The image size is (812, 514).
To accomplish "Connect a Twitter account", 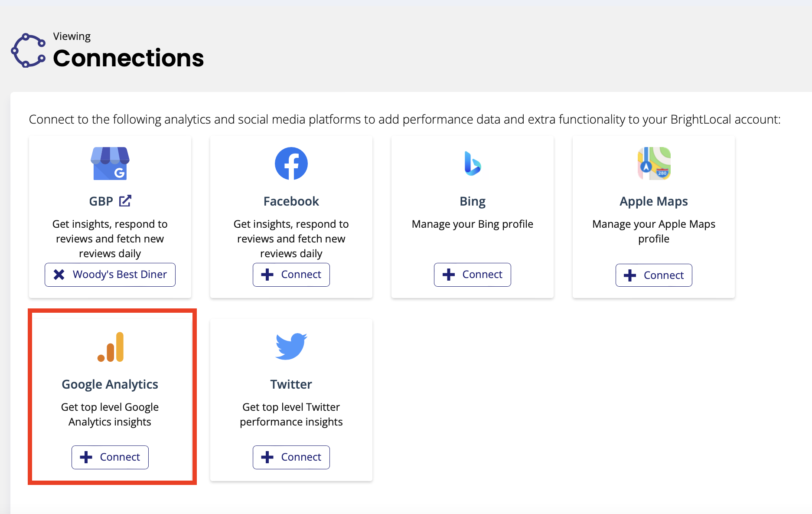I will click(x=291, y=457).
